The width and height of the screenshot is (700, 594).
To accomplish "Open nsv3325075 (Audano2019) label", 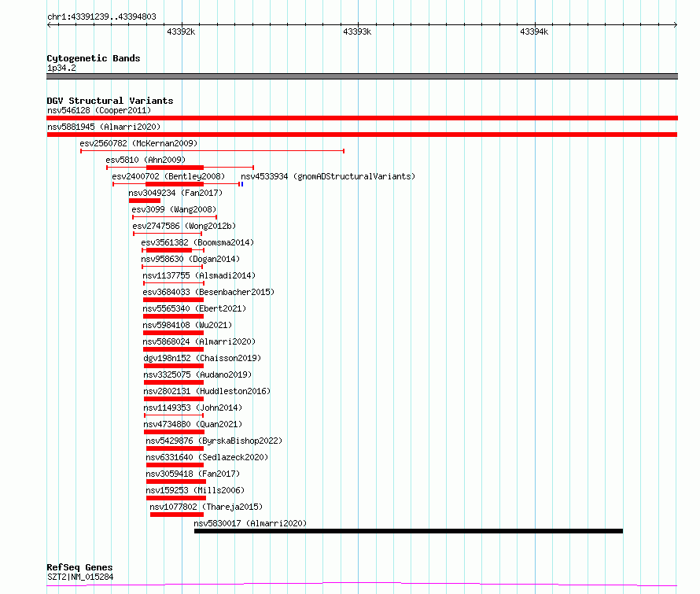I will [x=197, y=374].
